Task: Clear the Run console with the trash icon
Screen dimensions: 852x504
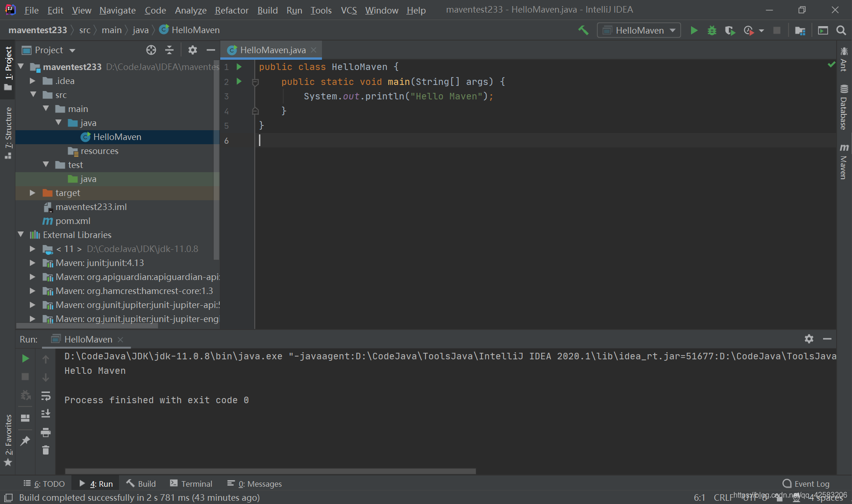Action: point(46,450)
